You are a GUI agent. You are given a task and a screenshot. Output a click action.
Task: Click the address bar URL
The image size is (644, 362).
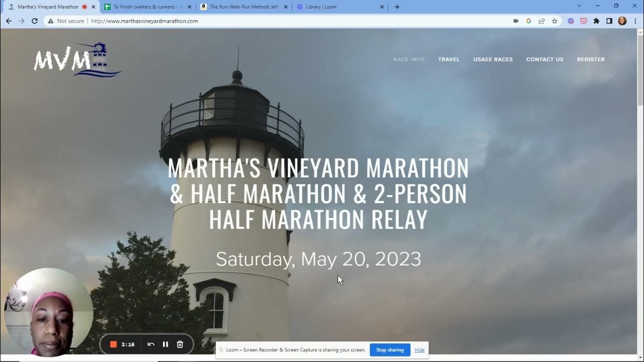point(144,21)
